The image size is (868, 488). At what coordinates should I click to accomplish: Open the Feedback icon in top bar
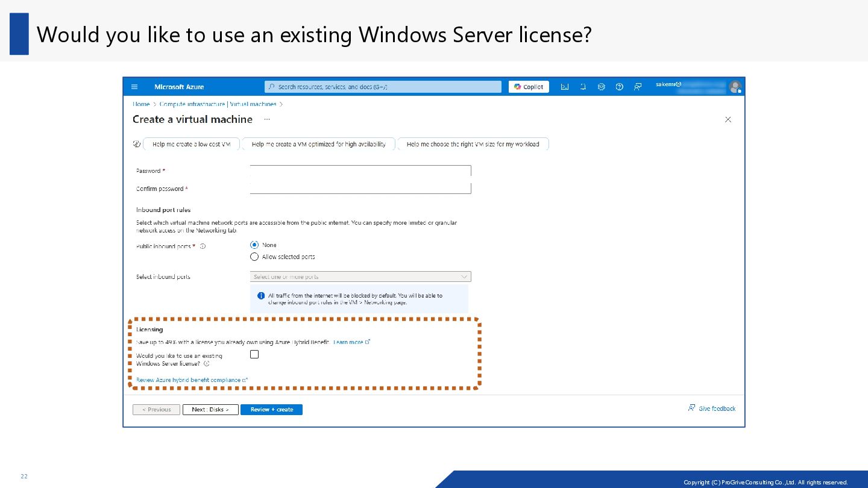pos(637,87)
